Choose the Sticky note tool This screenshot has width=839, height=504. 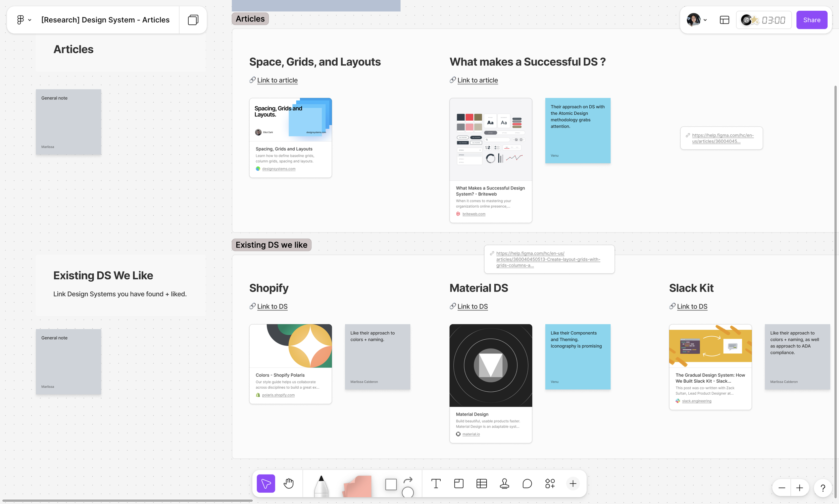tap(357, 486)
